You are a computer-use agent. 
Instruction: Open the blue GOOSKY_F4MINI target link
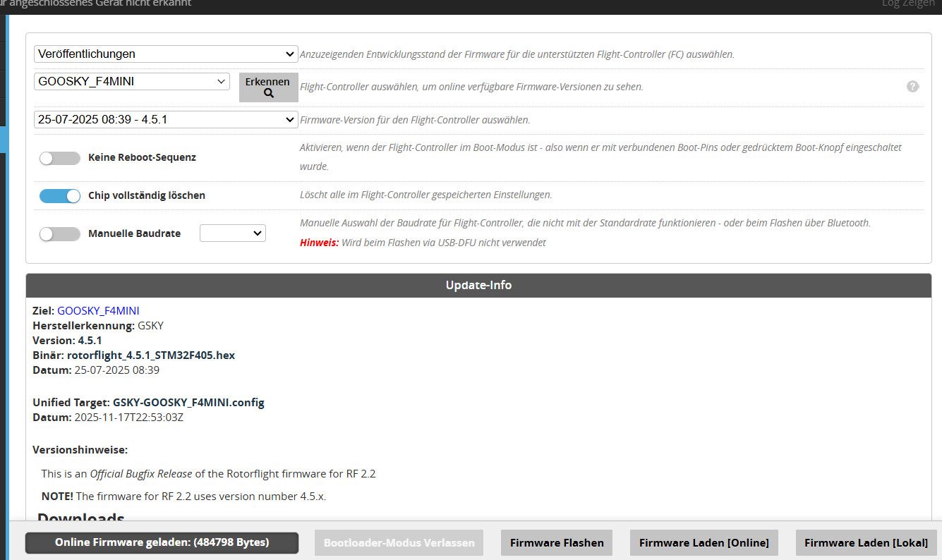[x=98, y=310]
